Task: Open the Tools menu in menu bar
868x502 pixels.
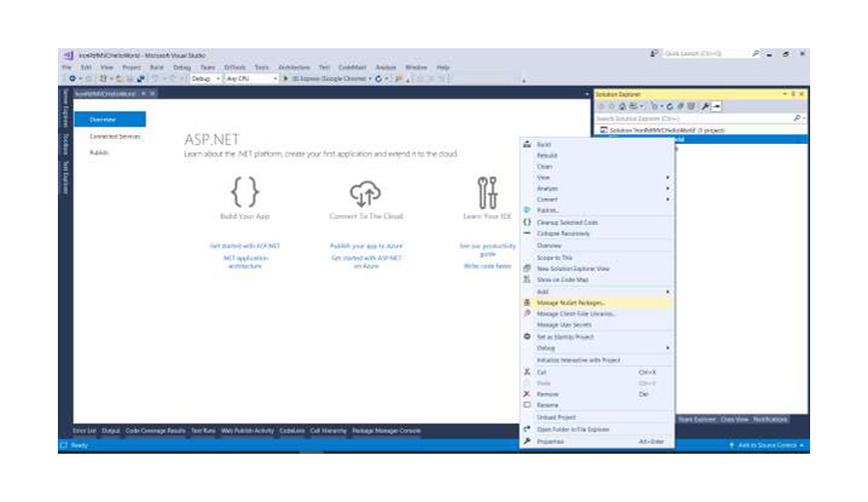Action: [x=261, y=67]
